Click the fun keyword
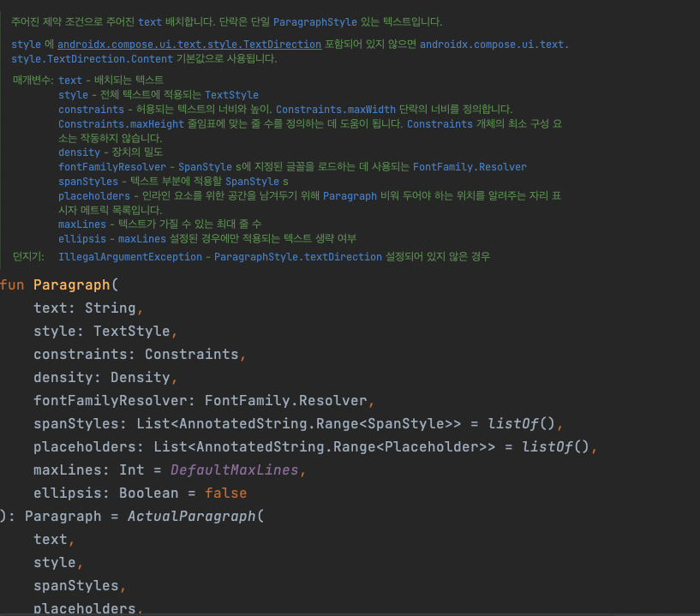The height and width of the screenshot is (616, 700). point(12,284)
